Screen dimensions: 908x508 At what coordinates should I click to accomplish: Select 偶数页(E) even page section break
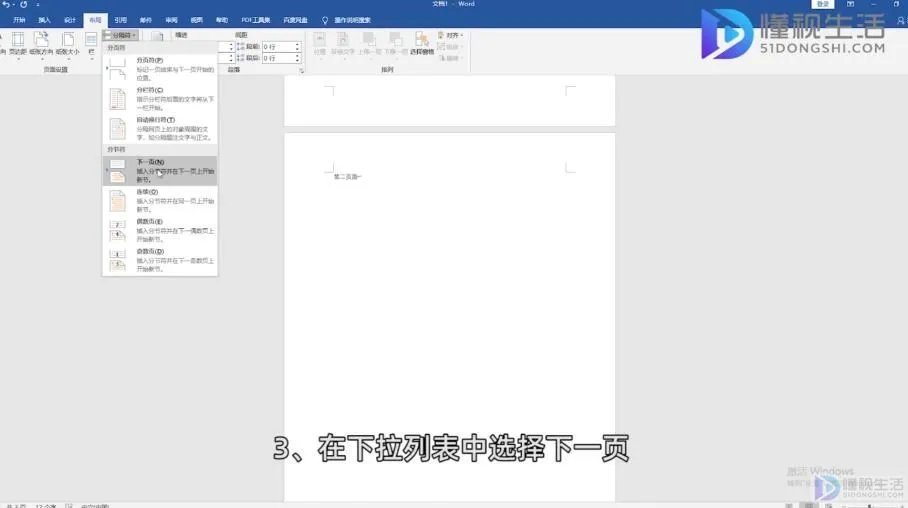point(160,230)
